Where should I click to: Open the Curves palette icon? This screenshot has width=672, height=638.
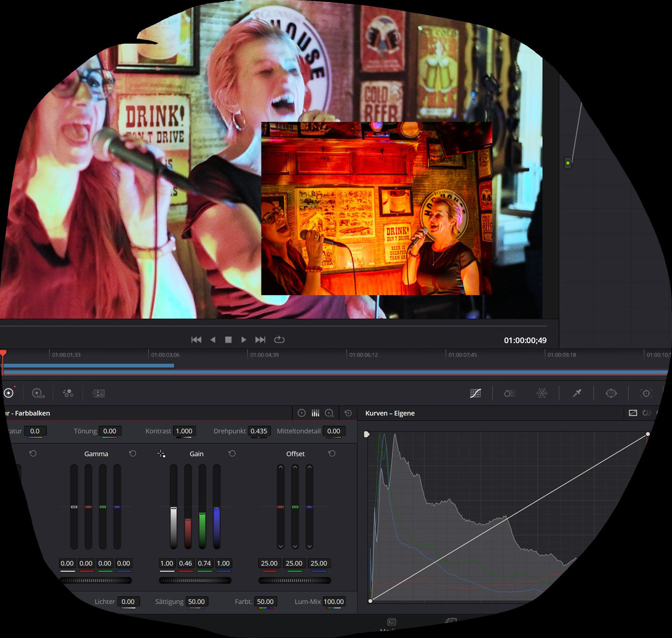pos(475,393)
